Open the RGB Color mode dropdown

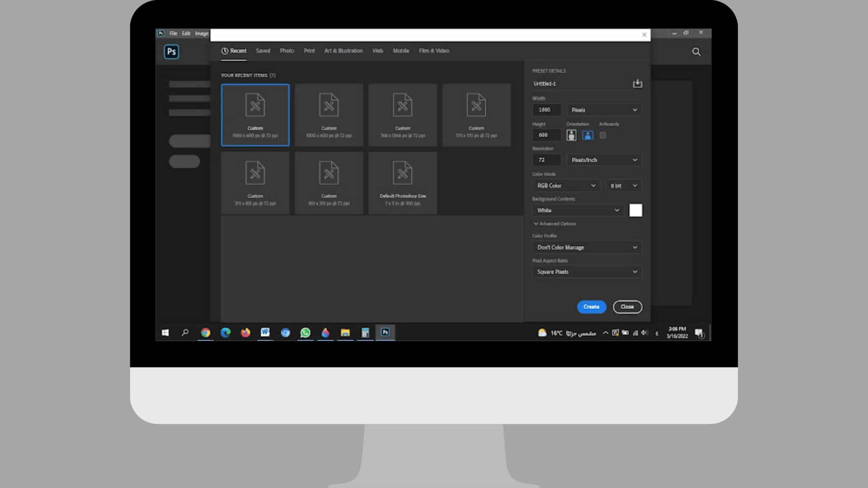(x=566, y=186)
